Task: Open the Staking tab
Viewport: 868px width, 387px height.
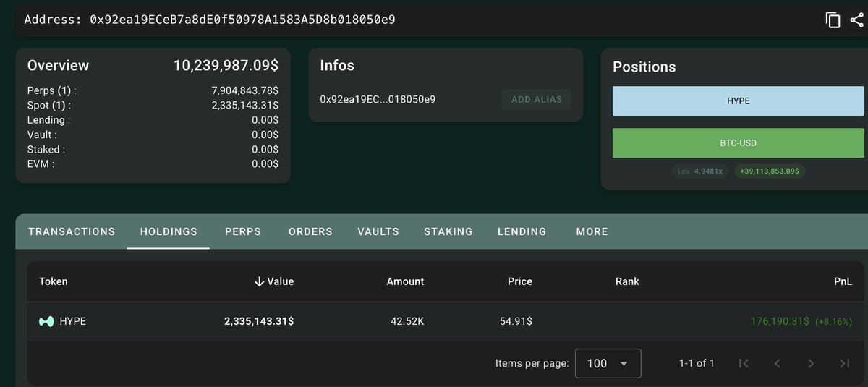Action: 448,231
